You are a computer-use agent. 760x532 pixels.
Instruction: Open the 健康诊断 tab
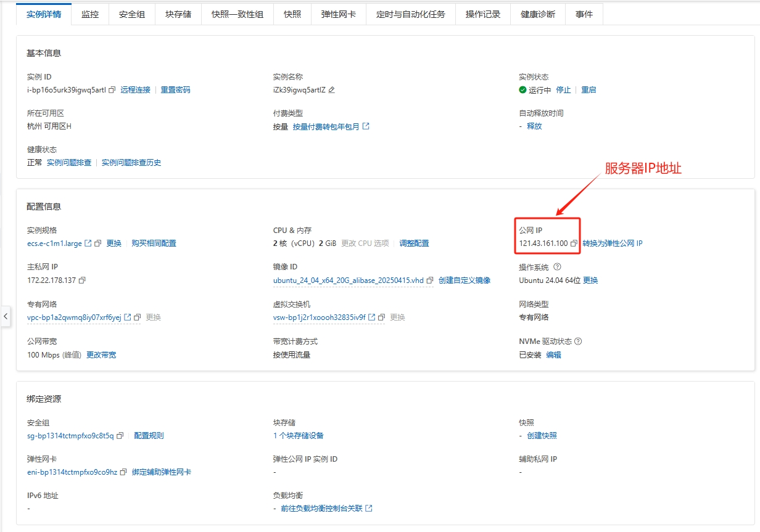click(537, 14)
